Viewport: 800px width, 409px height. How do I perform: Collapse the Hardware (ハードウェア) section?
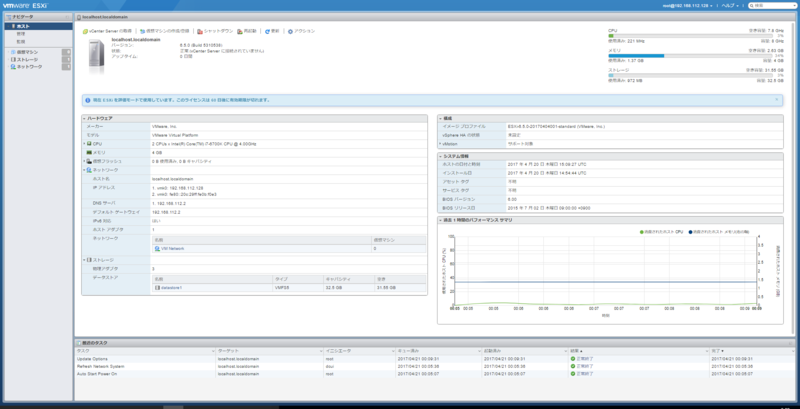84,118
